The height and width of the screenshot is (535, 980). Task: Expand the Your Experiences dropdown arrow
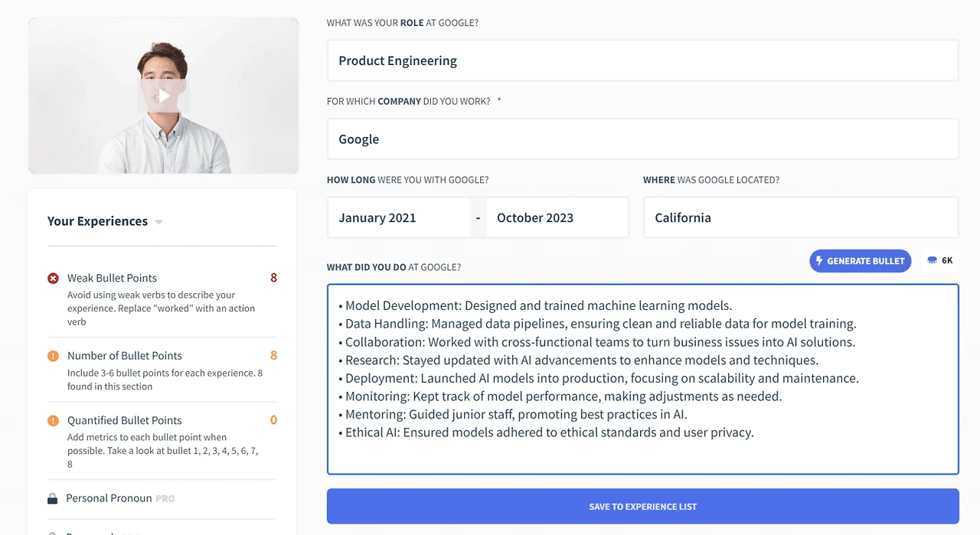click(x=159, y=222)
